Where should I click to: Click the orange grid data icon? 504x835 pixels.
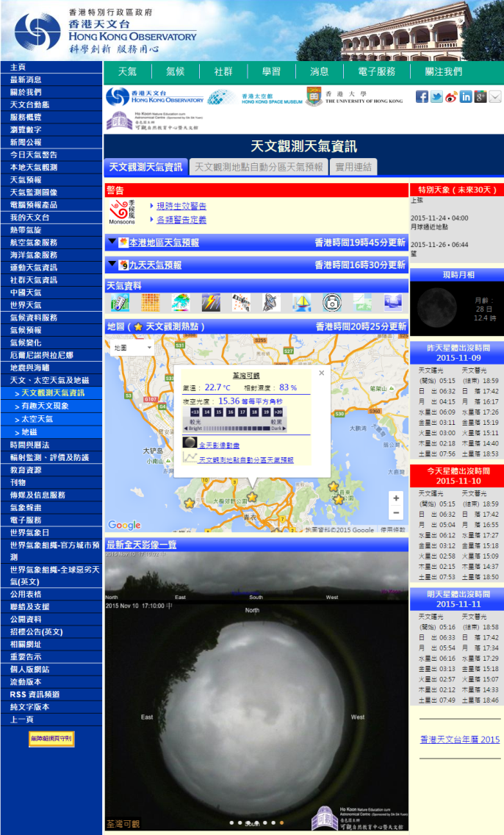point(150,303)
